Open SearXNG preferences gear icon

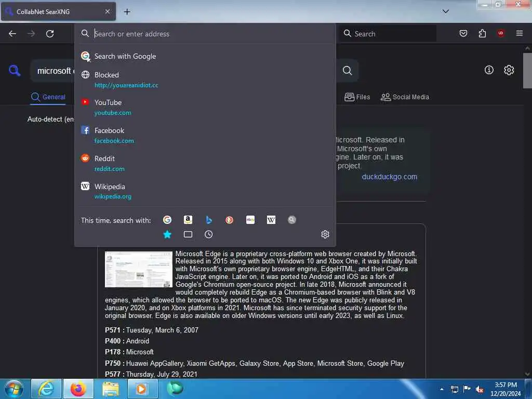point(509,70)
